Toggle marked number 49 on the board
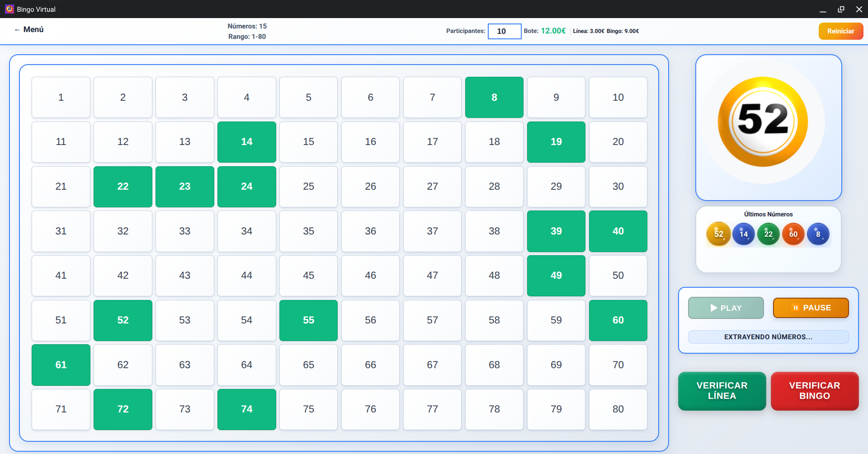 tap(556, 276)
